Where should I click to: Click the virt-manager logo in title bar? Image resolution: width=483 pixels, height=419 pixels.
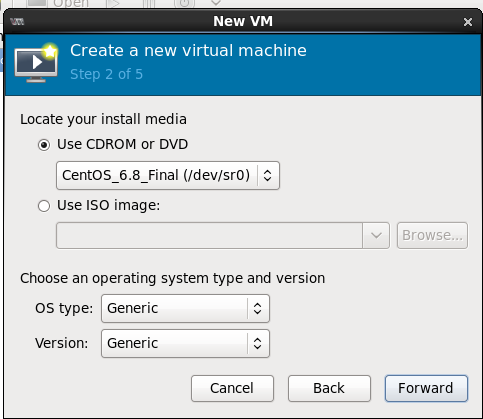tap(17, 22)
